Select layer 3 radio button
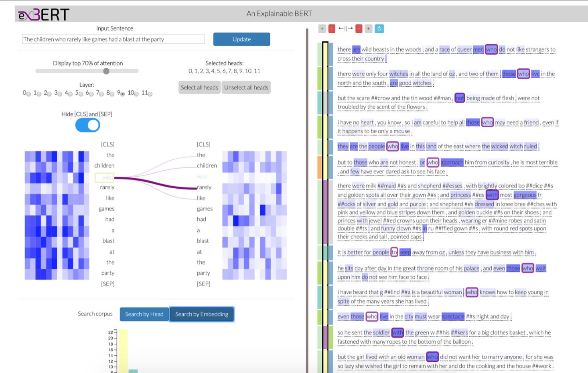Image resolution: width=588 pixels, height=373 pixels. pos(60,94)
